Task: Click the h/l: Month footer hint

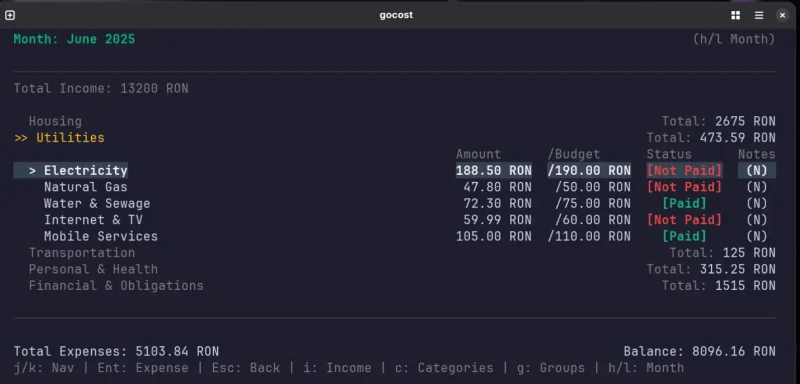Action: click(646, 368)
